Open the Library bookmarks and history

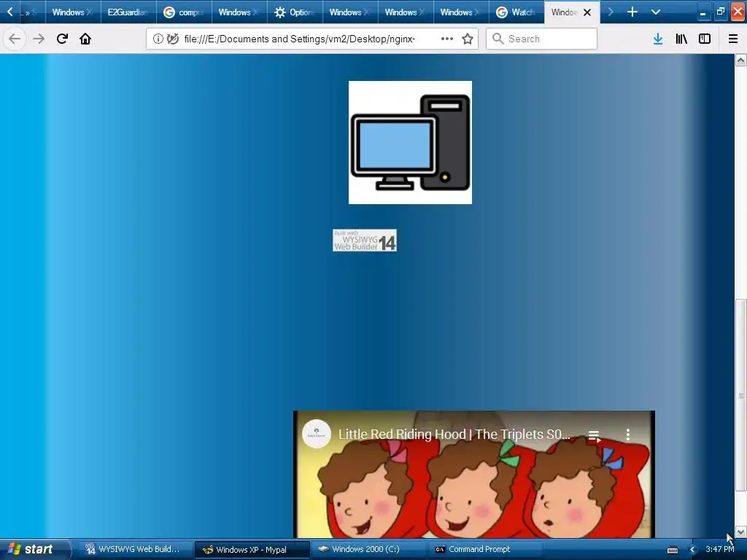pos(681,39)
